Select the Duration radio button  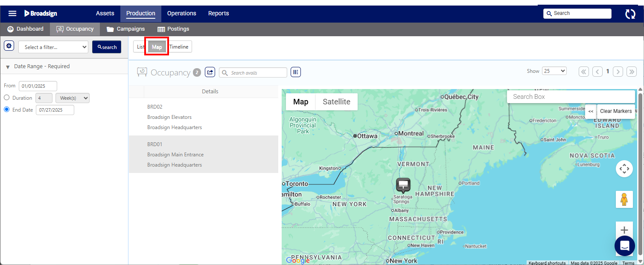(6, 98)
